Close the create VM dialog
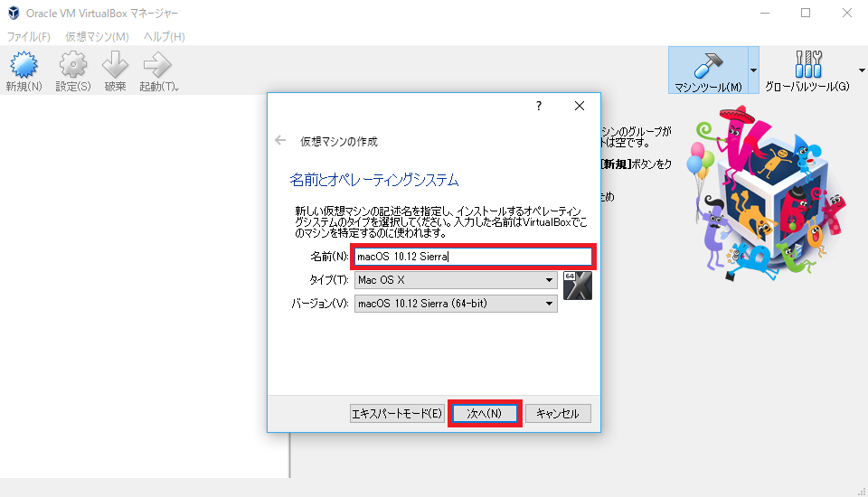 point(579,106)
